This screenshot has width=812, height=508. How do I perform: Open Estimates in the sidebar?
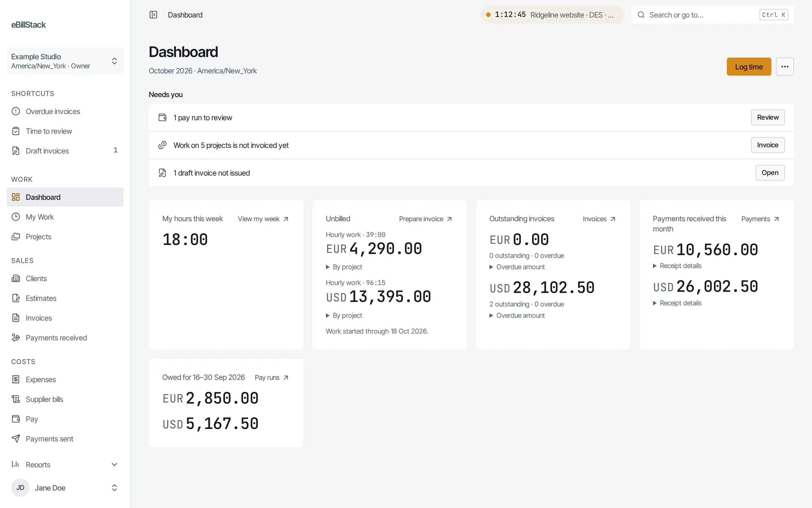pos(65,298)
